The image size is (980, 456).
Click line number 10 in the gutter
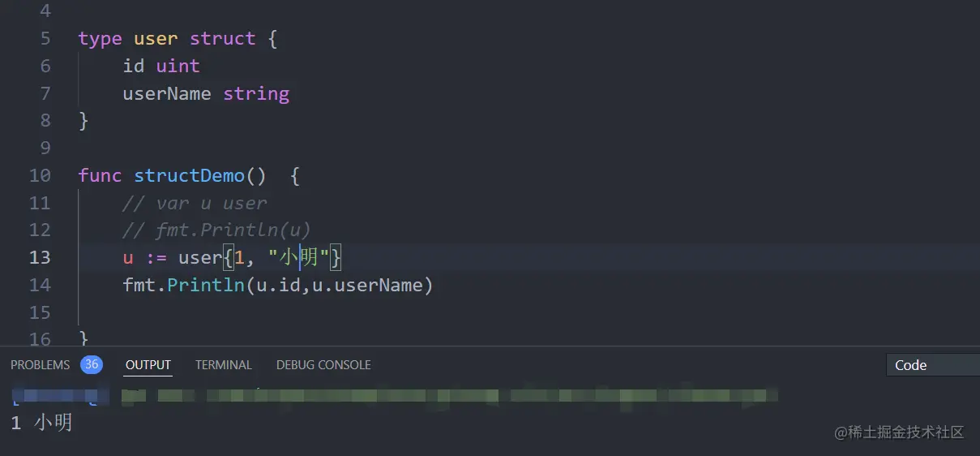point(40,175)
